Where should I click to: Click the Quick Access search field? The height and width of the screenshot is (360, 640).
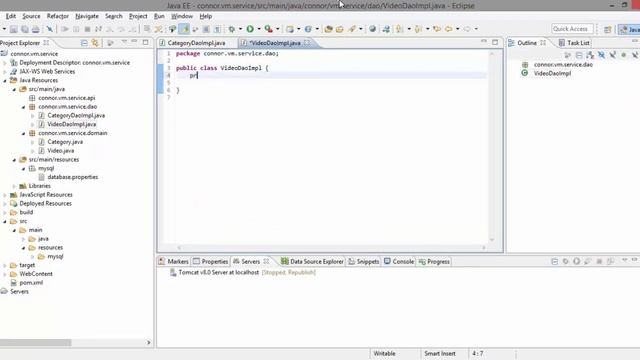coord(571,29)
